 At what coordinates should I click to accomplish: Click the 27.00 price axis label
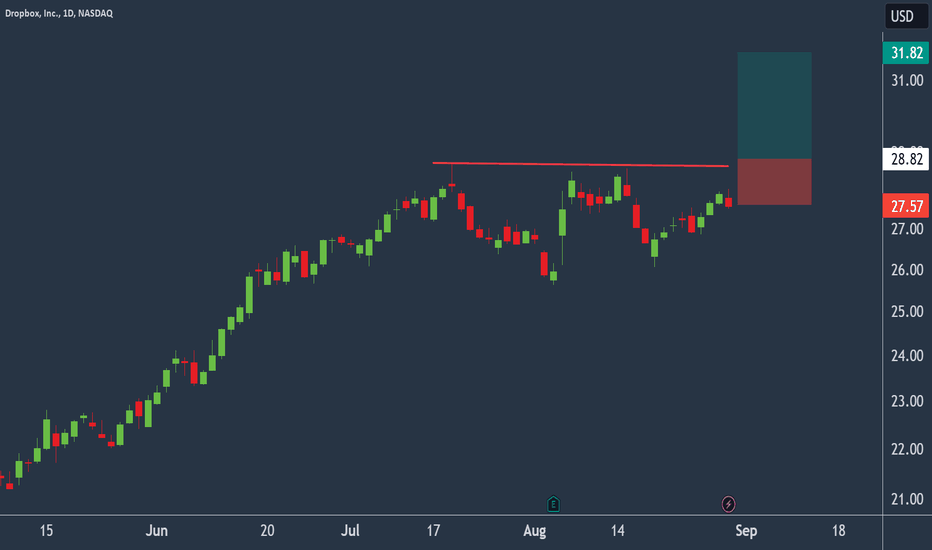907,228
